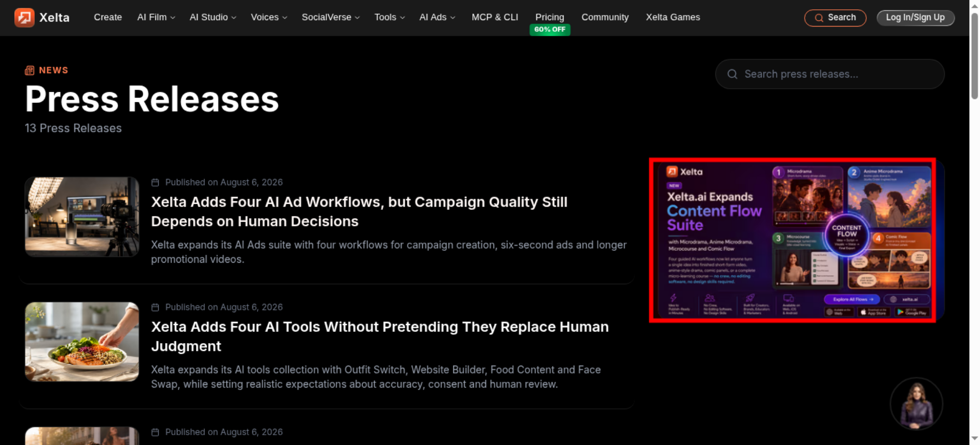Screen dimensions: 980x445
Task: Click the Search press releases field
Action: (830, 74)
